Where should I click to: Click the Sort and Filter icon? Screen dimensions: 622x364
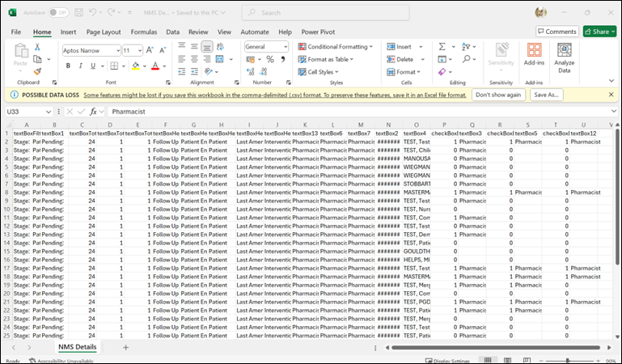pos(466,47)
